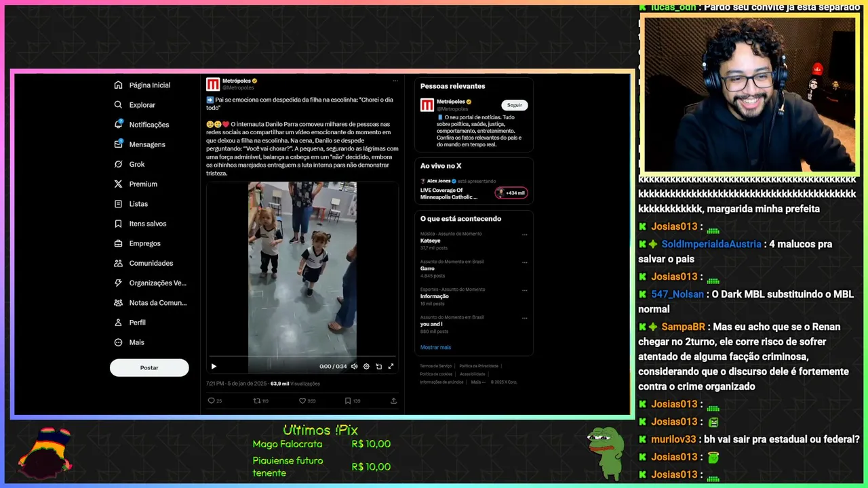Open Metrópoles avatar on the post header
This screenshot has height=488, width=868.
(x=213, y=84)
